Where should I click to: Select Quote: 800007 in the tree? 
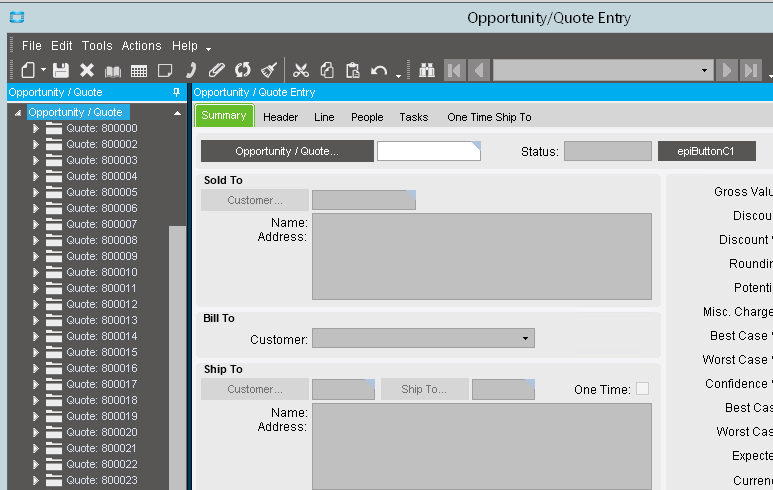click(x=102, y=224)
